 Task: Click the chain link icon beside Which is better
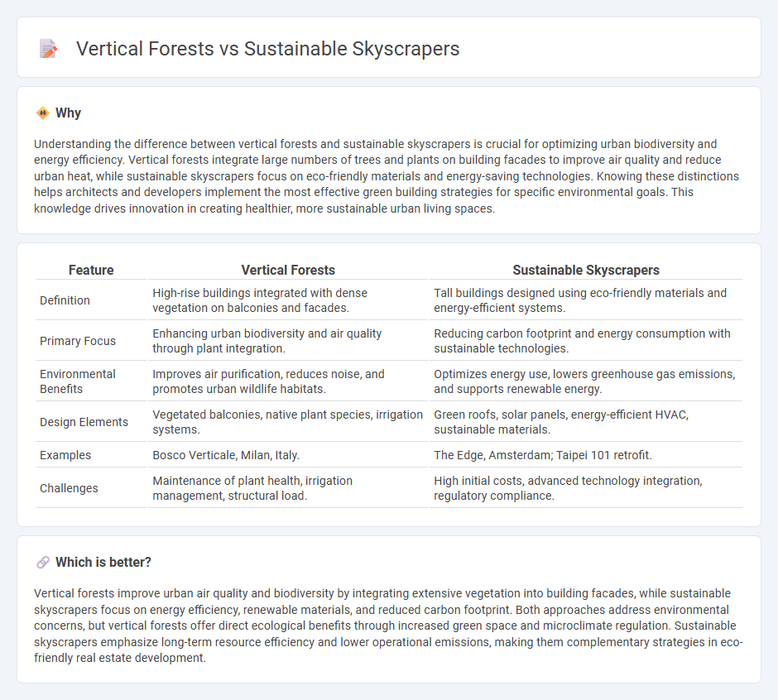[43, 562]
